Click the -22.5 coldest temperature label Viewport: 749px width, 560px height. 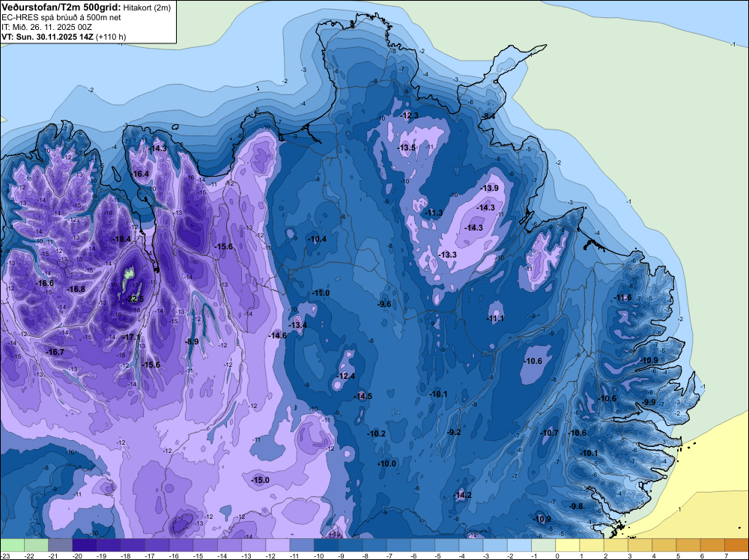(x=134, y=299)
